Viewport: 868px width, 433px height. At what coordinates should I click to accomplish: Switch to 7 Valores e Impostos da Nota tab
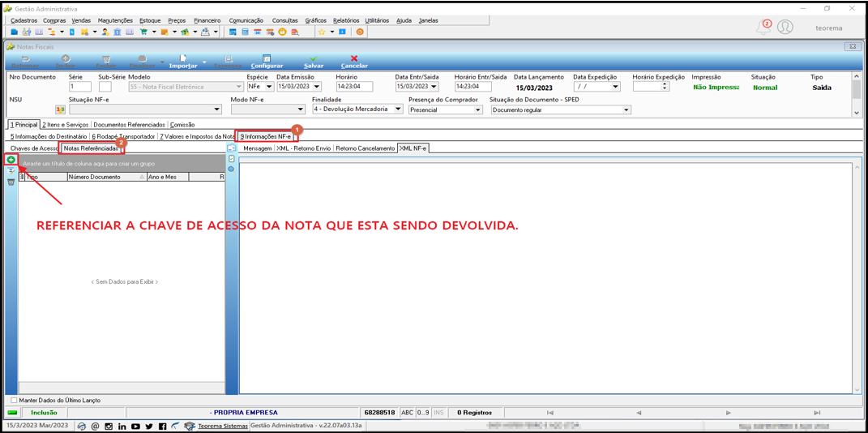pyautogui.click(x=197, y=135)
